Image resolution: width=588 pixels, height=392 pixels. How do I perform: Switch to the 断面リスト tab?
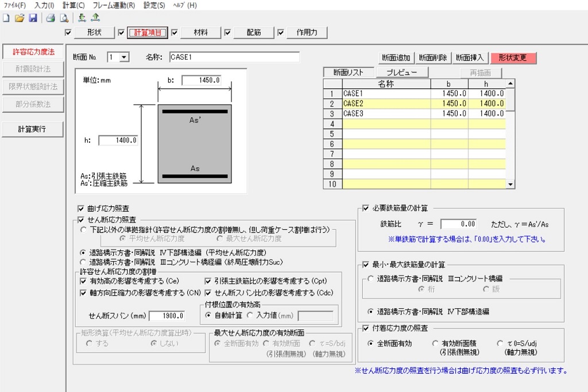349,72
